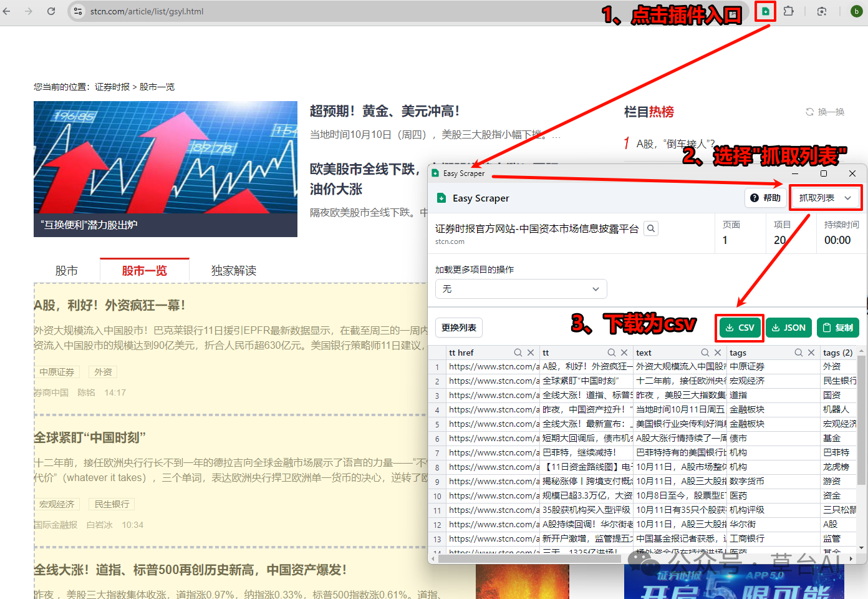Click 证券时报 in the breadcrumb
This screenshot has width=868, height=599.
112,87
